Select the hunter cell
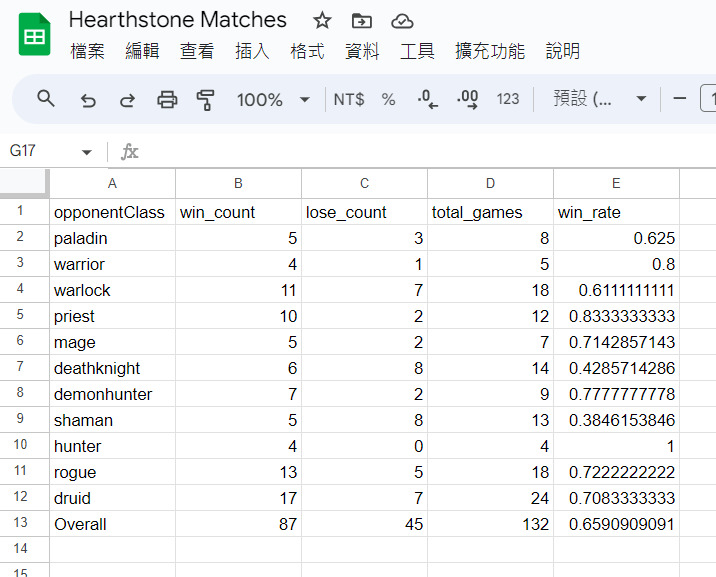The height and width of the screenshot is (577, 716). 112,446
